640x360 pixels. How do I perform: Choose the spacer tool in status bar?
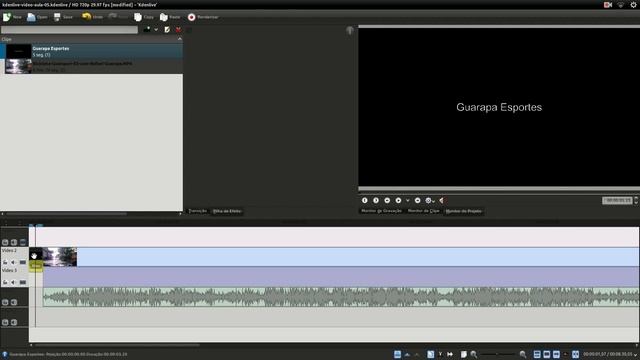coord(450,354)
